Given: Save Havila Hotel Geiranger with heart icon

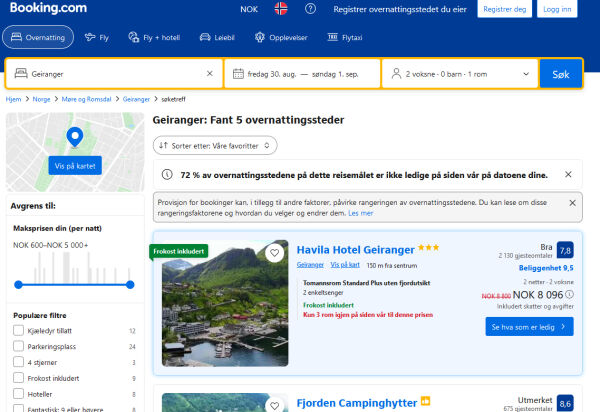Looking at the screenshot, I should click(x=274, y=253).
